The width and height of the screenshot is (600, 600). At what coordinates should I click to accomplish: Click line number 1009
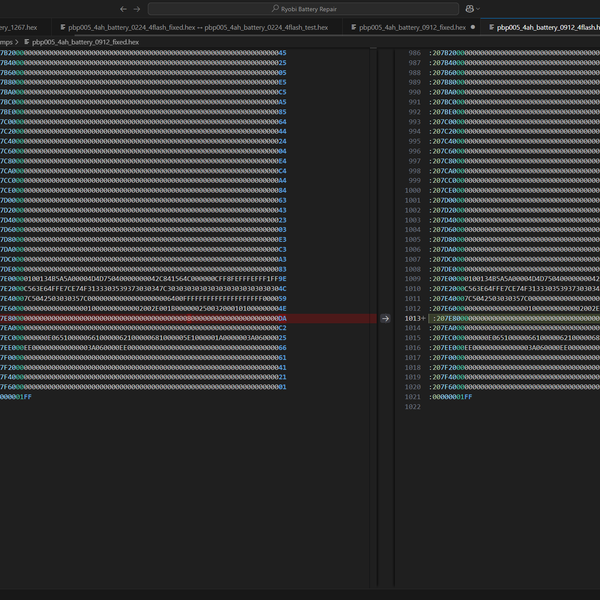click(x=412, y=279)
